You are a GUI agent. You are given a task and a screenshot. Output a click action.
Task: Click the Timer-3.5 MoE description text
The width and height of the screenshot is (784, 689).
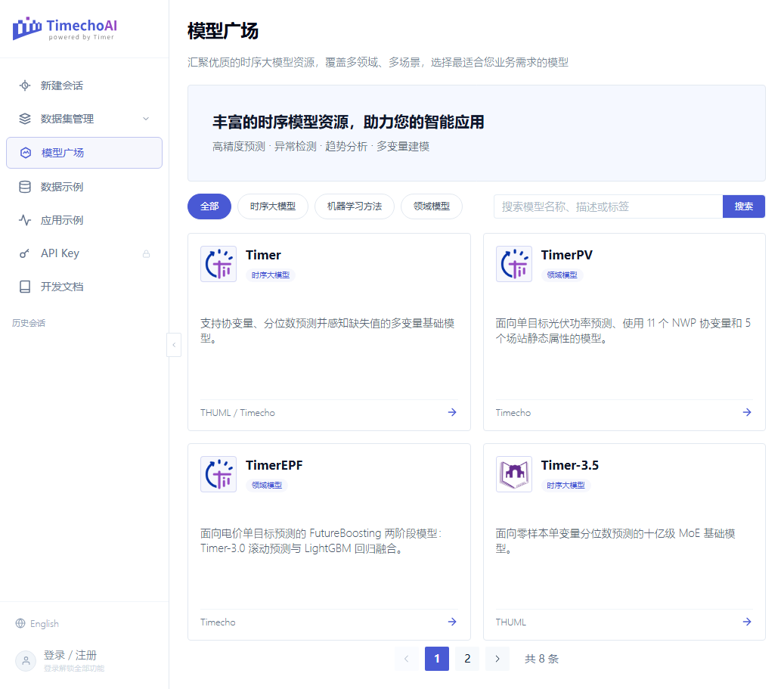(x=615, y=541)
